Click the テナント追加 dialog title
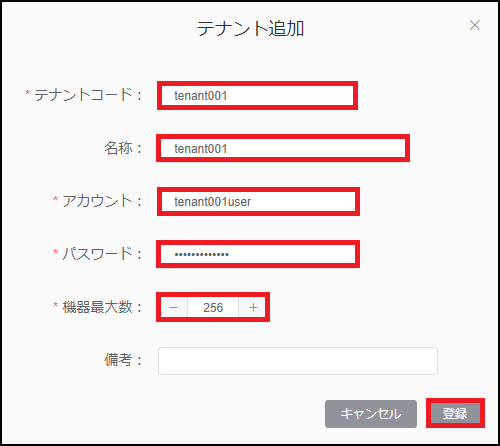The image size is (500, 446). pyautogui.click(x=250, y=28)
